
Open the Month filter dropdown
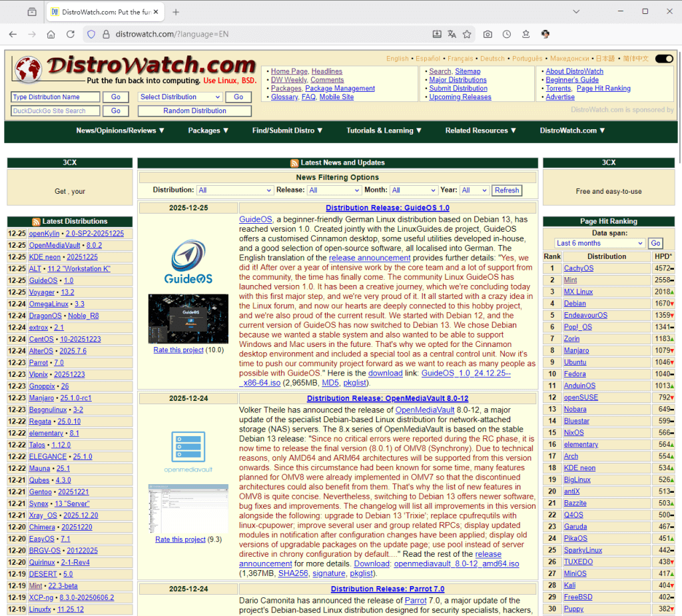[414, 190]
